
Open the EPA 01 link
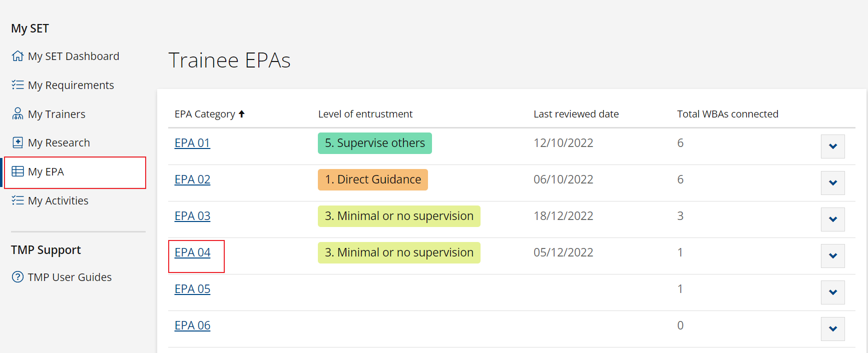pyautogui.click(x=192, y=143)
